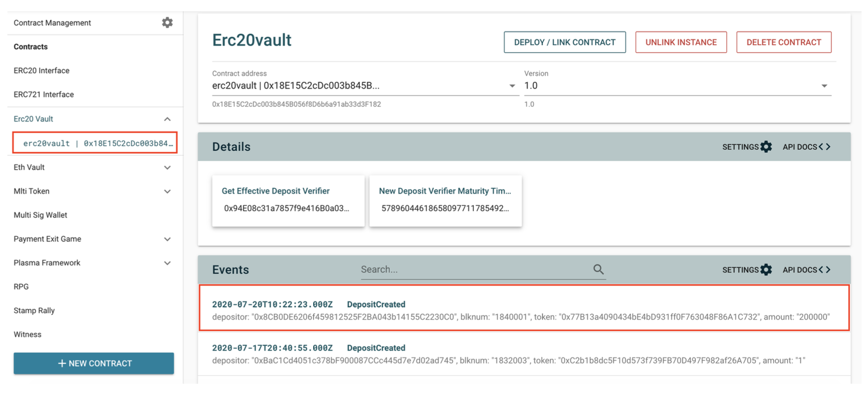
Task: Open Get Effective Deposit Verifier card
Action: point(288,200)
